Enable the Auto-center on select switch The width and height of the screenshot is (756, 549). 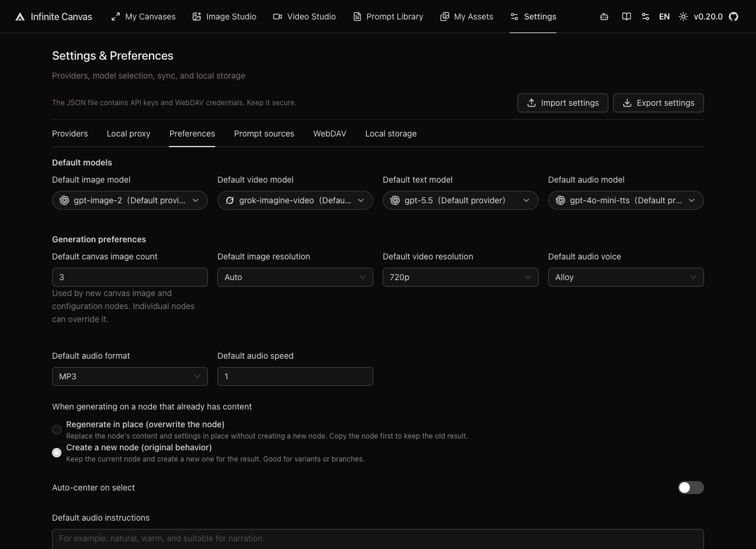(691, 488)
